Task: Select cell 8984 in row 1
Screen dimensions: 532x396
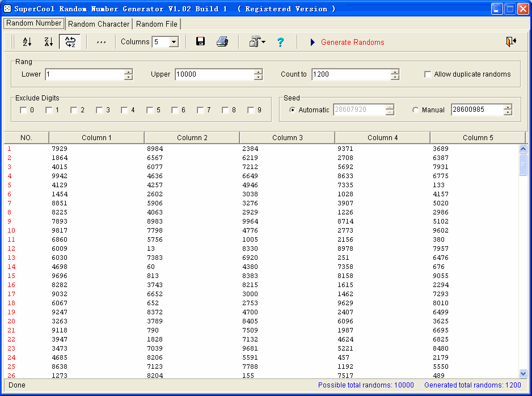Action: pyautogui.click(x=155, y=149)
